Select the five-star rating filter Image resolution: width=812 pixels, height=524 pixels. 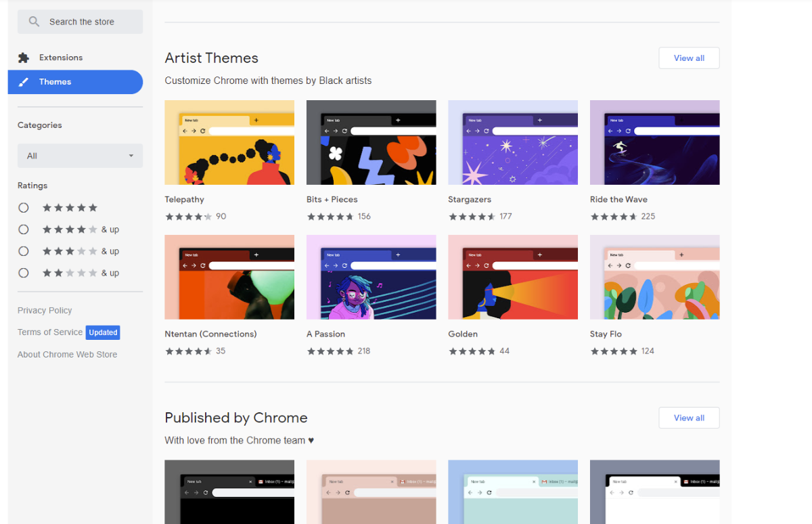point(24,208)
